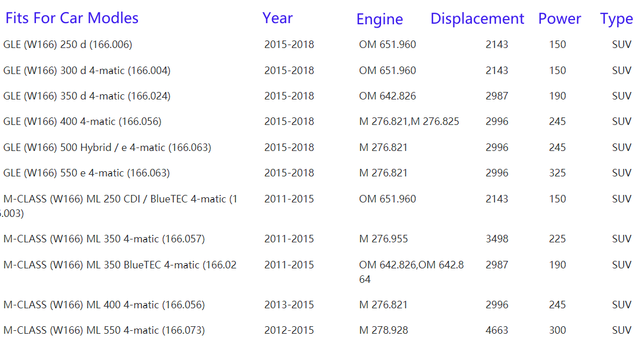Viewport: 644px width, 343px height.
Task: Click the Power column header
Action: 559,19
